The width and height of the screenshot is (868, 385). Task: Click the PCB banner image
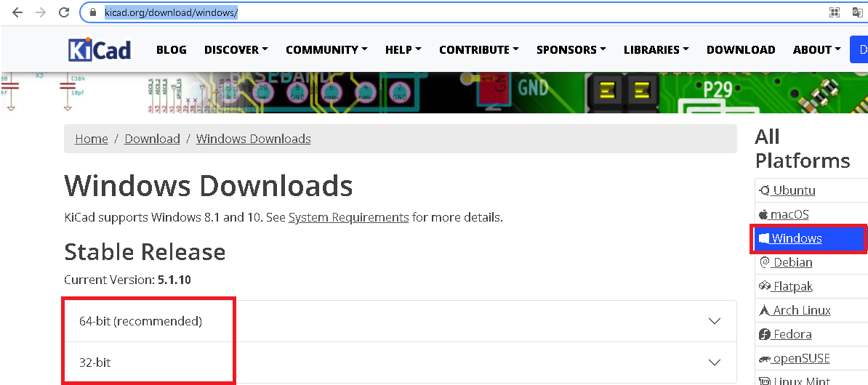click(434, 92)
